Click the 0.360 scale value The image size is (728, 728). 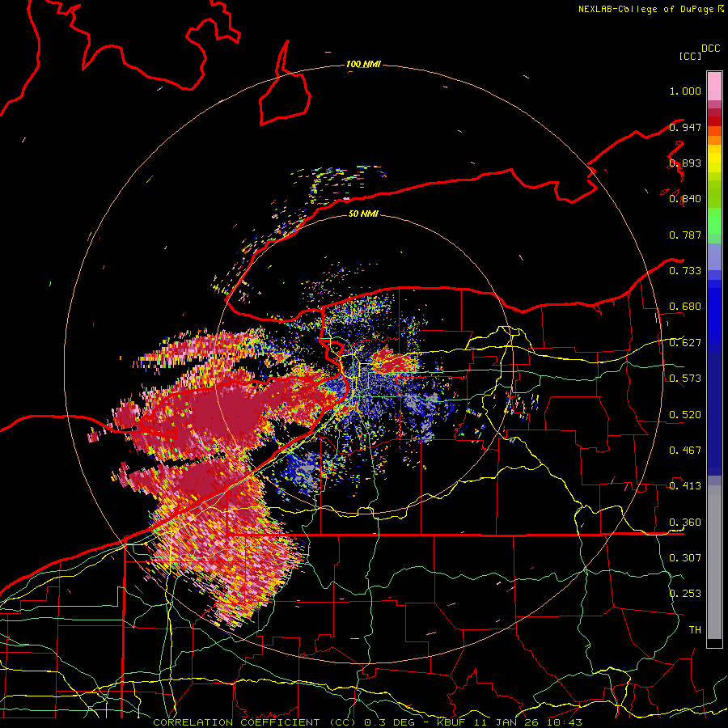[685, 523]
